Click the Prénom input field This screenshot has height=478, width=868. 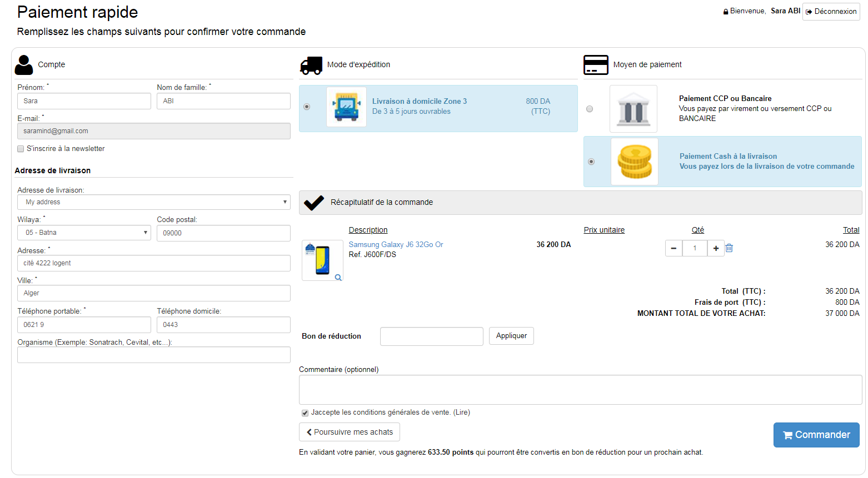point(84,101)
